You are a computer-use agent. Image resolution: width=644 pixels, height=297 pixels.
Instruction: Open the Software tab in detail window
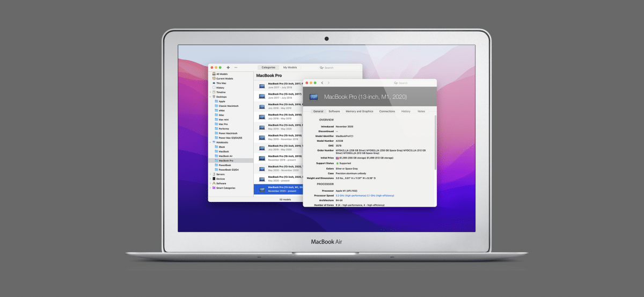[334, 111]
